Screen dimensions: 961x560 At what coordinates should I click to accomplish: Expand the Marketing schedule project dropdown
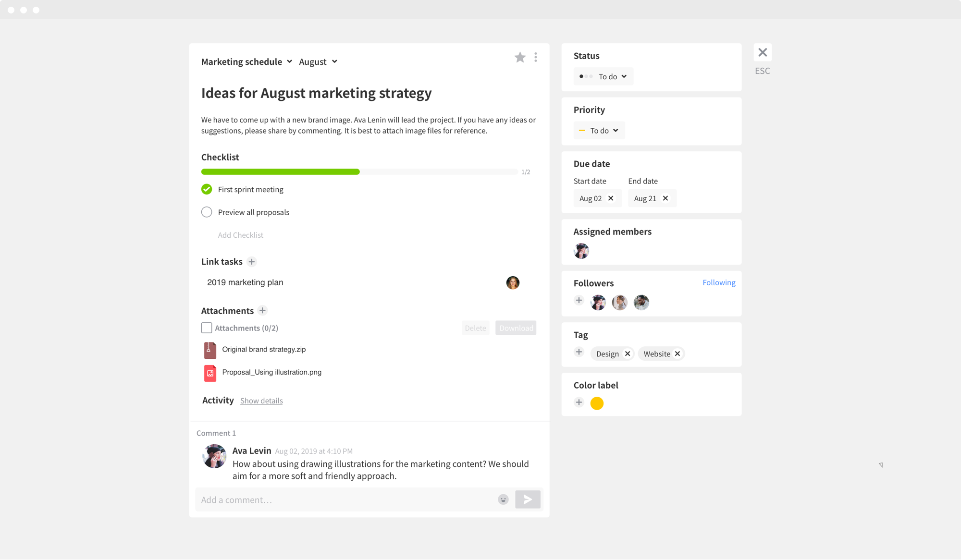click(x=246, y=61)
